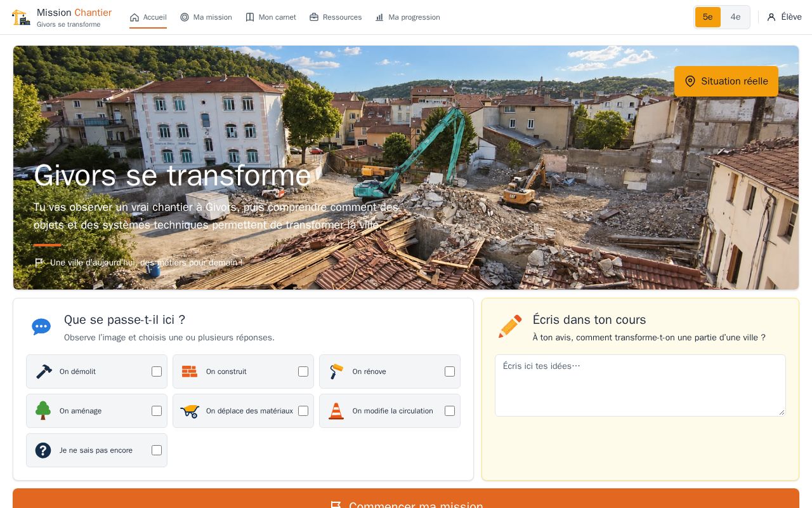Image resolution: width=812 pixels, height=508 pixels.
Task: Click the Givors se transforme hero title
Action: tap(173, 175)
